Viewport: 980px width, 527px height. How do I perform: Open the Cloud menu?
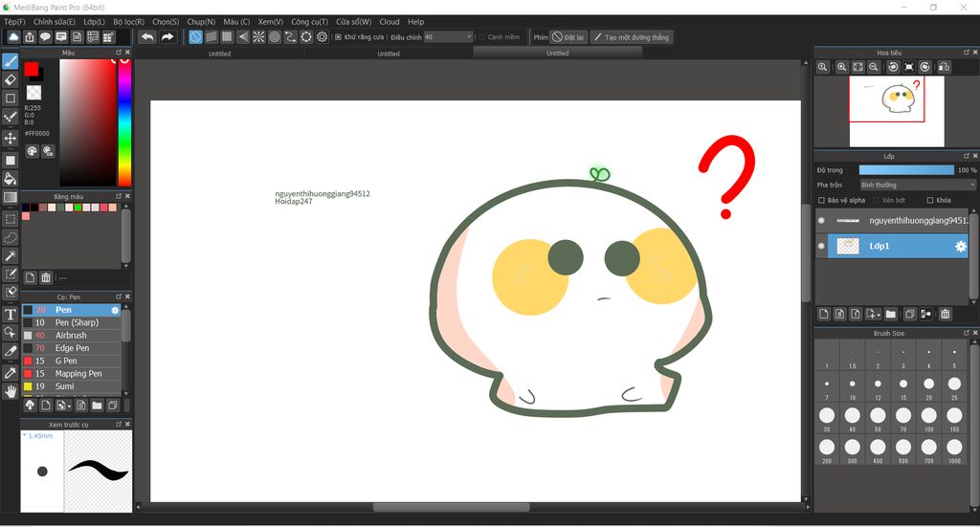(390, 22)
